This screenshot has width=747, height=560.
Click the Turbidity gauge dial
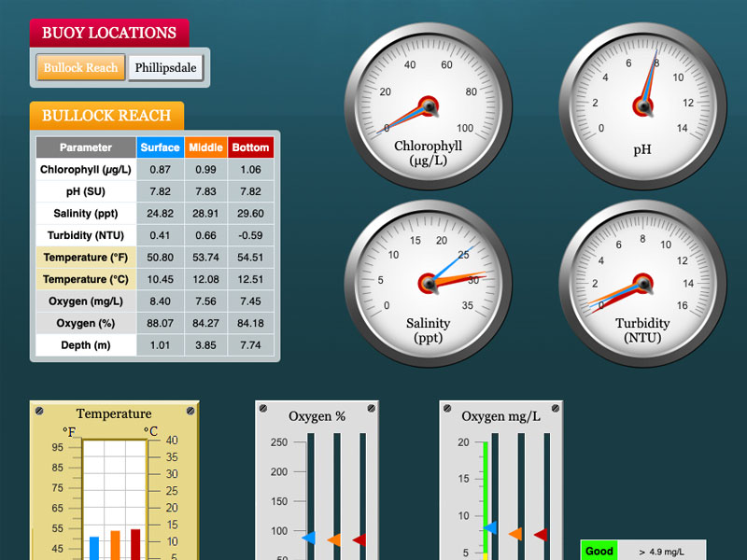pyautogui.click(x=642, y=282)
